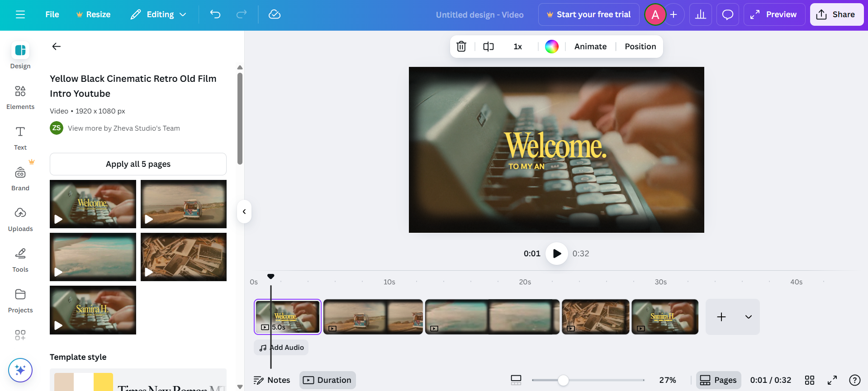Image resolution: width=868 pixels, height=391 pixels.
Task: Select the Welcome template page thumbnail
Action: (93, 204)
